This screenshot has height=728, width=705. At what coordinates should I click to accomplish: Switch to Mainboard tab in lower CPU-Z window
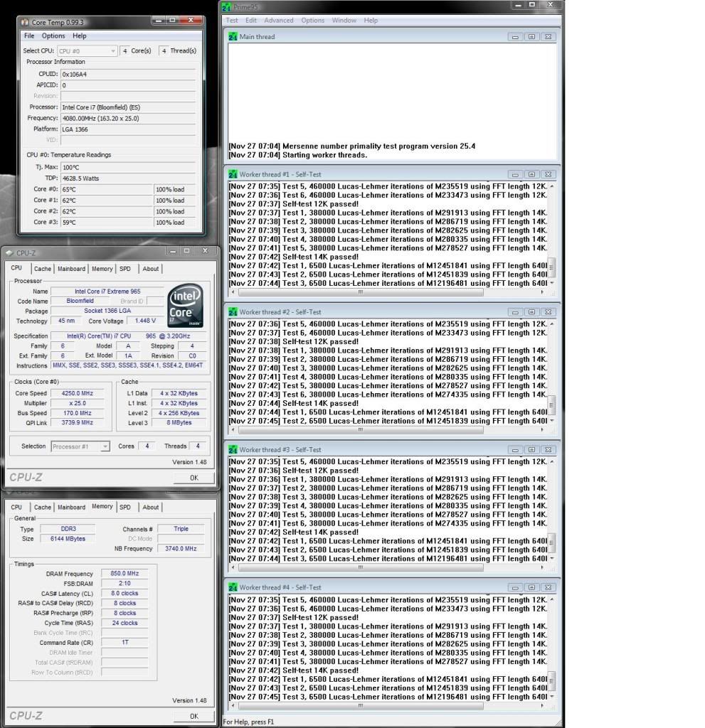point(72,508)
